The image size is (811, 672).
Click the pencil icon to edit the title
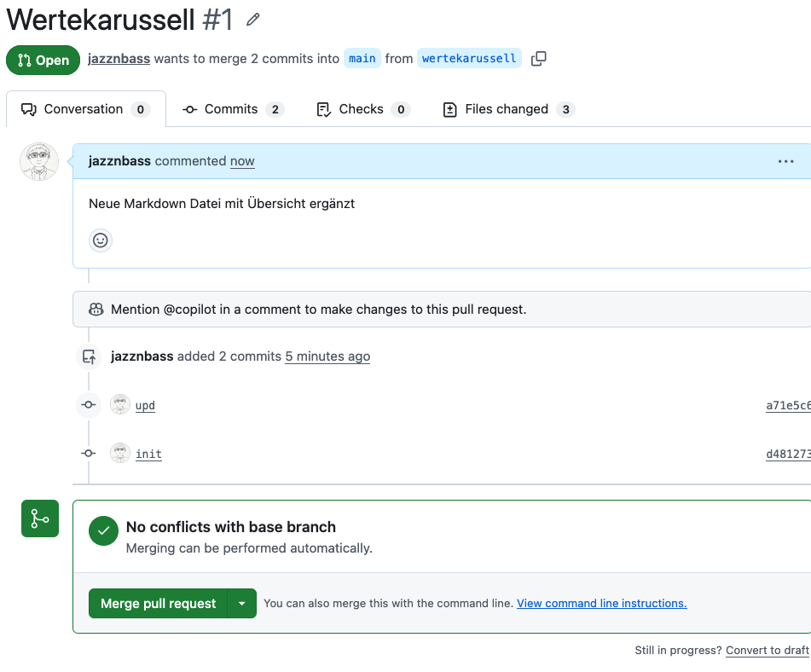(x=252, y=19)
